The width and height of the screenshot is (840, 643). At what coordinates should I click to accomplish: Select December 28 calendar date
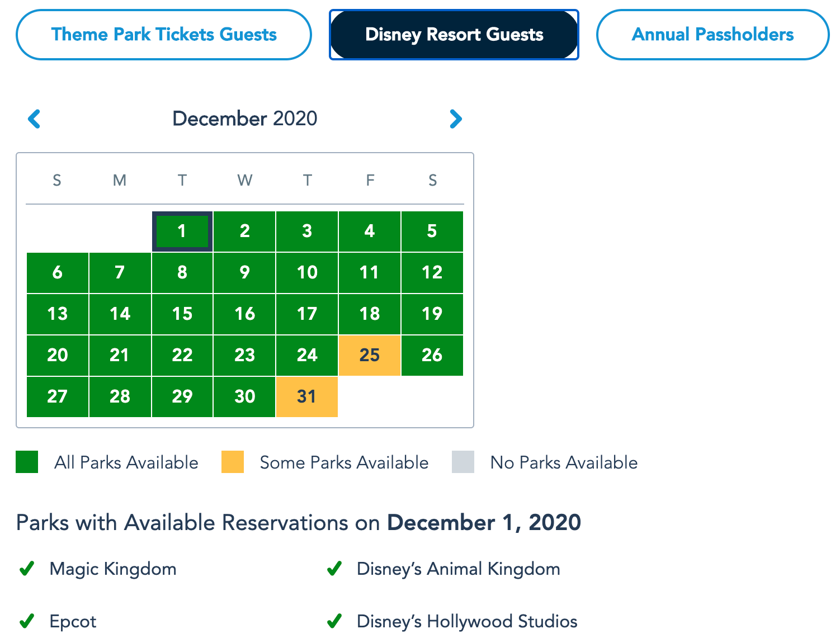[x=120, y=396]
